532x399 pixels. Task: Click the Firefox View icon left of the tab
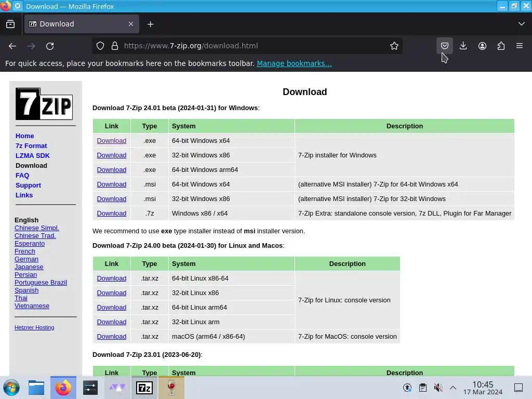tap(10, 24)
